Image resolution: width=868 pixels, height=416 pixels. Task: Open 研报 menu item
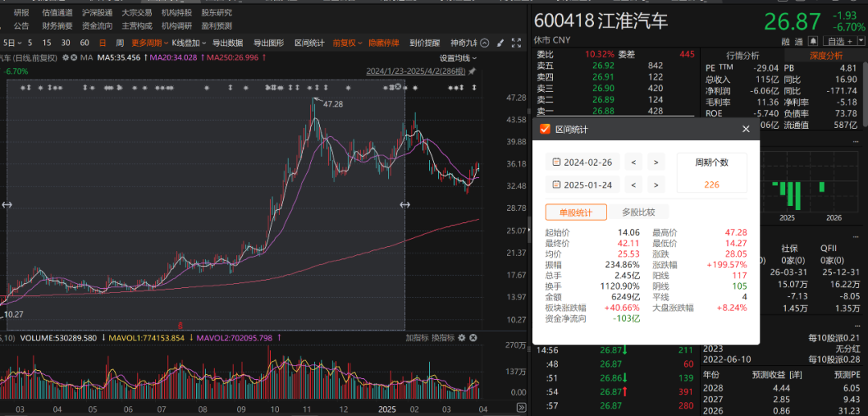pos(22,13)
